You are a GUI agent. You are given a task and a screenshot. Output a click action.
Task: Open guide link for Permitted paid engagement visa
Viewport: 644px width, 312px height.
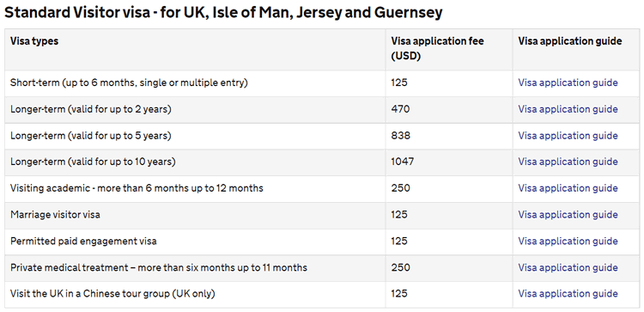(568, 241)
